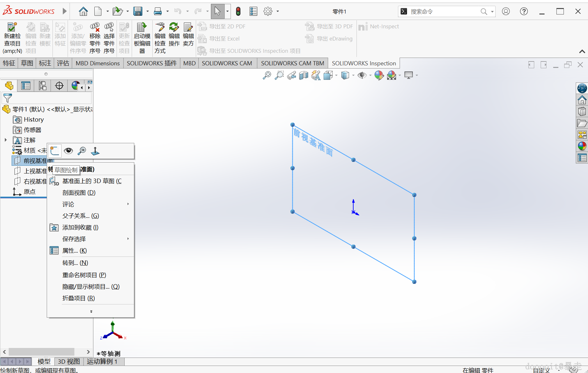Select the History tree item
The width and height of the screenshot is (588, 373).
(x=28, y=119)
